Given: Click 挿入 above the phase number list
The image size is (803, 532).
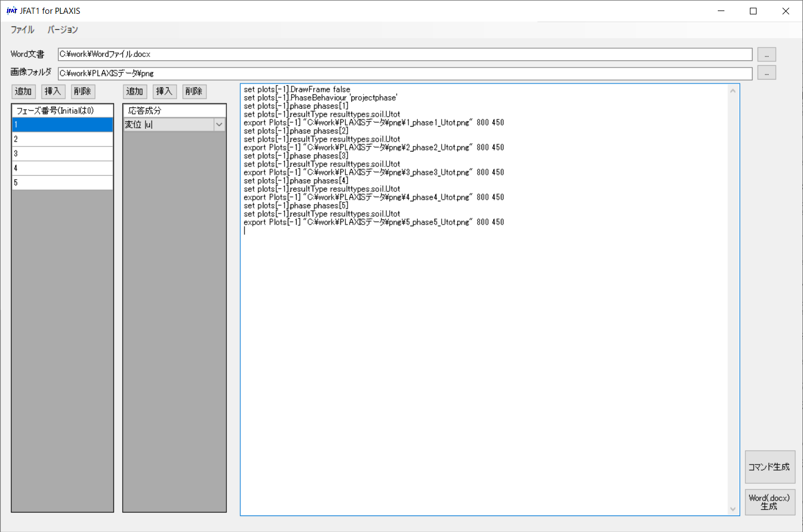Looking at the screenshot, I should [53, 91].
